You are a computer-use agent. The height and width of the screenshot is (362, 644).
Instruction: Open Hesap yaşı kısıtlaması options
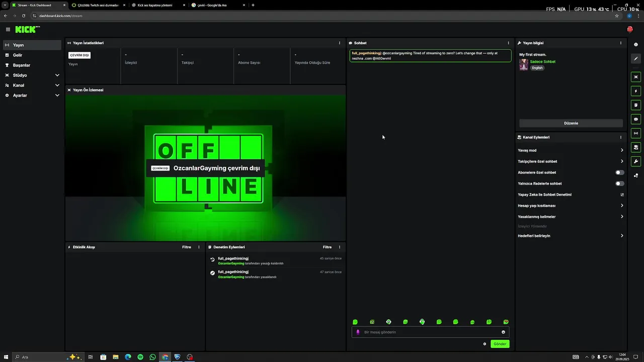[571, 206]
